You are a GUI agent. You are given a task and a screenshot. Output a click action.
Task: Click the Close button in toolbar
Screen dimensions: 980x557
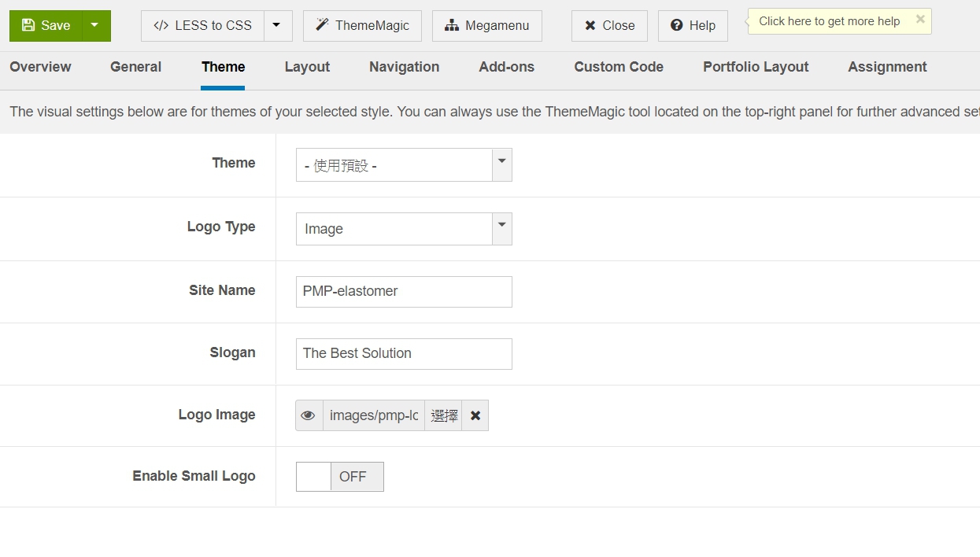point(609,26)
